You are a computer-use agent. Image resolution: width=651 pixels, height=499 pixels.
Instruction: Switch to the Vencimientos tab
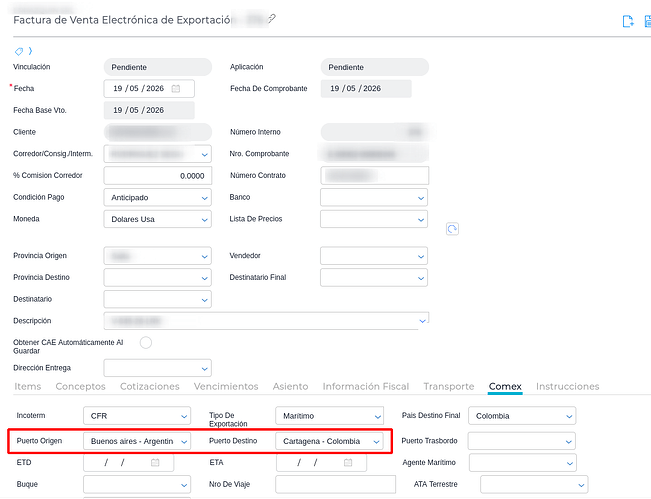click(226, 386)
